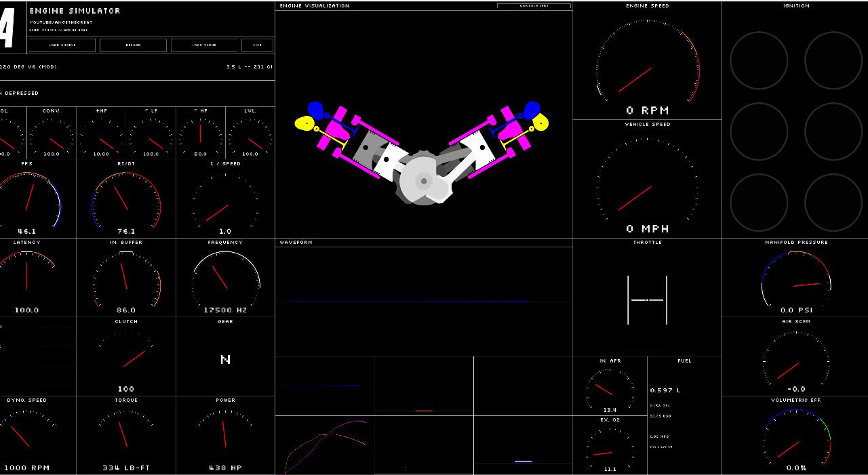Click the Gear indicator showing N
Viewport: 868px width, 475px height.
coord(225,360)
